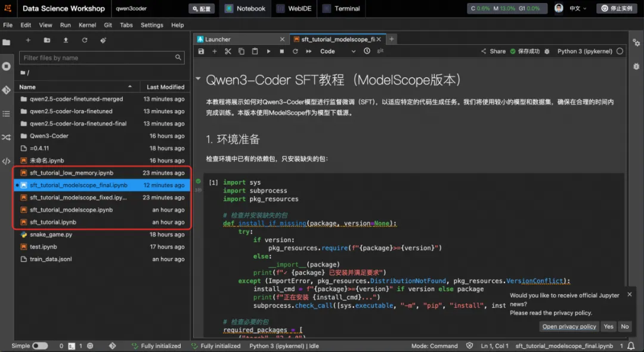Save the notebook with disk icon
This screenshot has width=644, height=352.
coord(201,51)
